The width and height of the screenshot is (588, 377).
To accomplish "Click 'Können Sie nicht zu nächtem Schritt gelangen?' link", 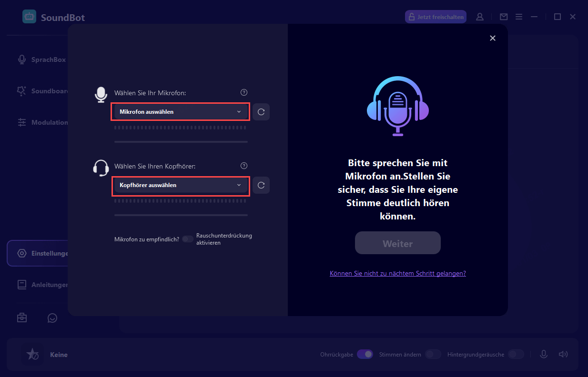I will pos(397,273).
